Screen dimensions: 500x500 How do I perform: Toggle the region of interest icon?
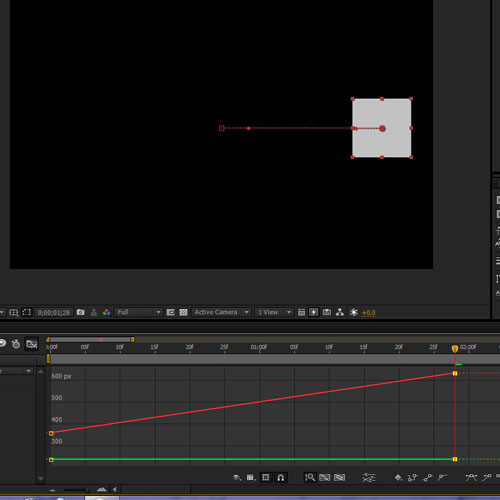(x=27, y=312)
